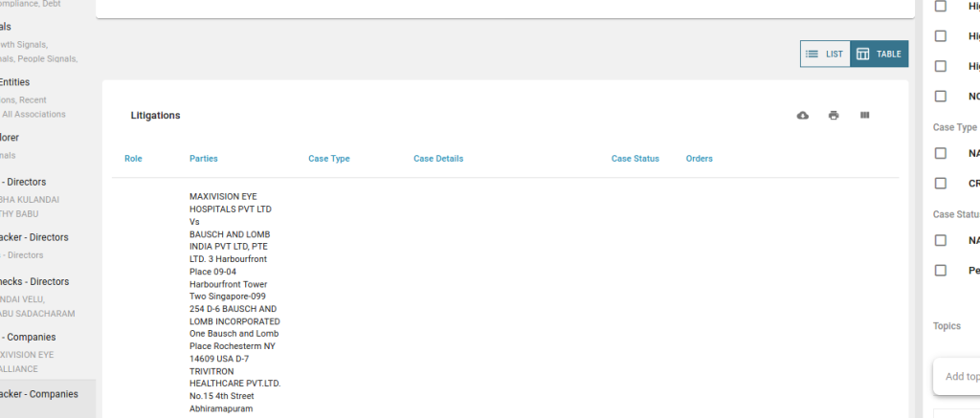This screenshot has width=980, height=418.
Task: Print the Litigations table
Action: 834,116
